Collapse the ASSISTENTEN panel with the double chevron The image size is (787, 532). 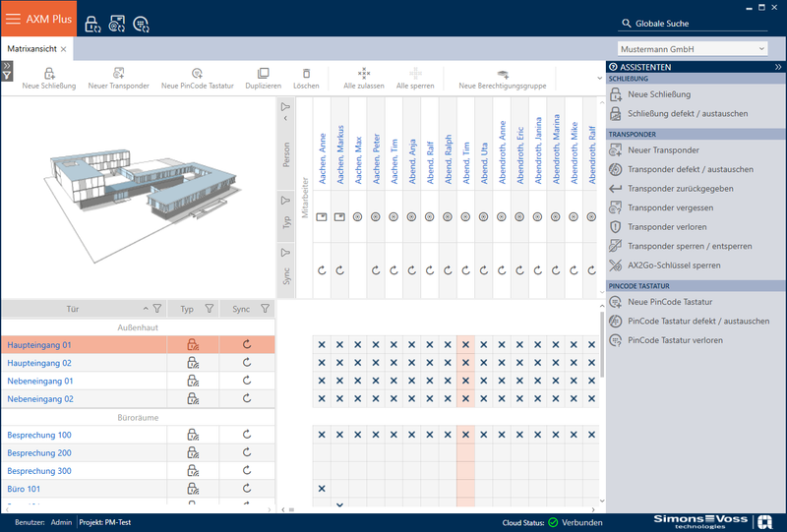[x=778, y=67]
